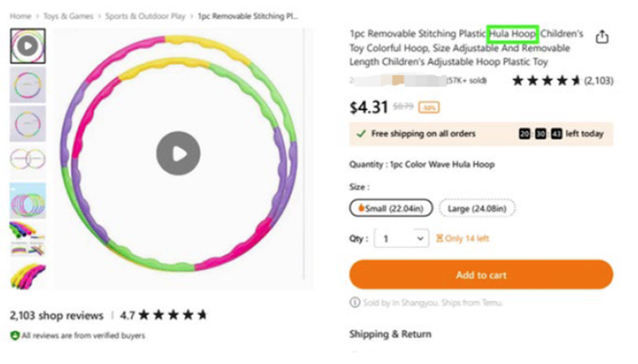Navigate to Sports & Outdoor Play breadcrumb
The width and height of the screenshot is (638, 364).
(x=145, y=16)
